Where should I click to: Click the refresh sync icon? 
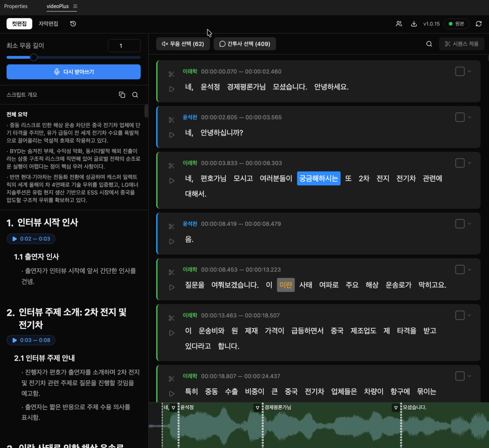pyautogui.click(x=478, y=24)
